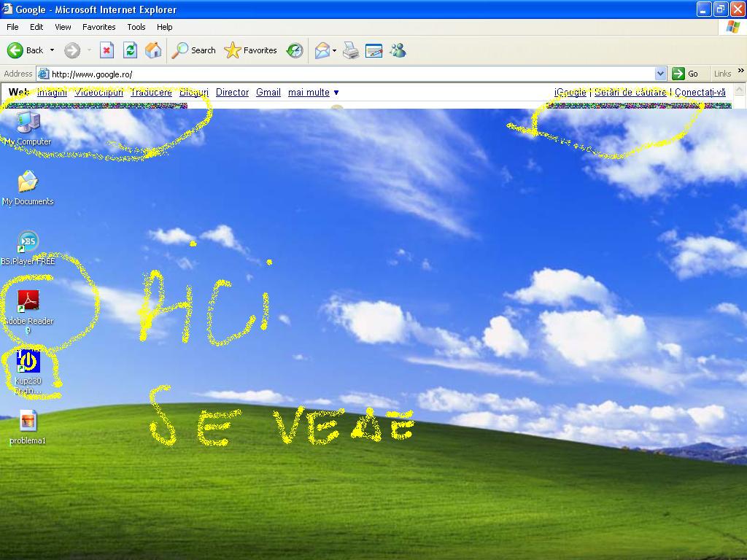The image size is (747, 560).
Task: Open Setări de căutare link
Action: pyautogui.click(x=630, y=93)
